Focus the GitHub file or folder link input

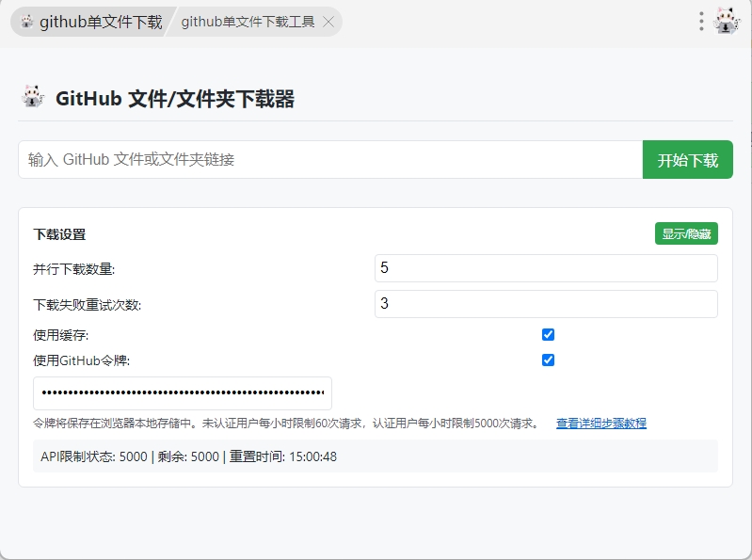(330, 160)
